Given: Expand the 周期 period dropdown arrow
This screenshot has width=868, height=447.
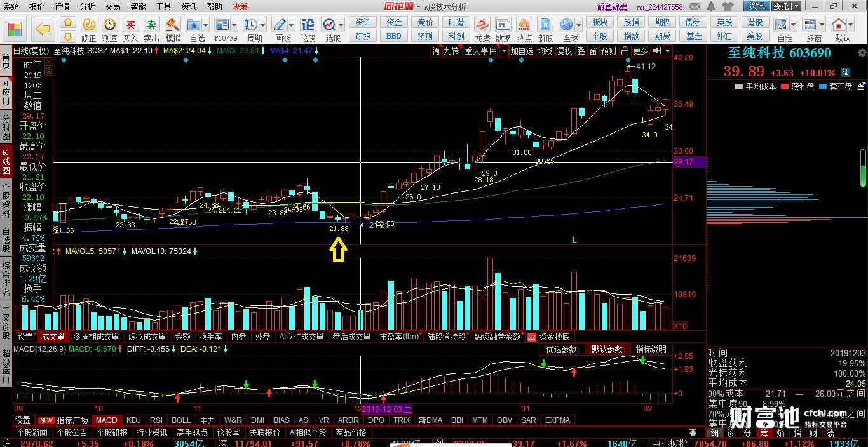Looking at the screenshot, I should tap(262, 25).
